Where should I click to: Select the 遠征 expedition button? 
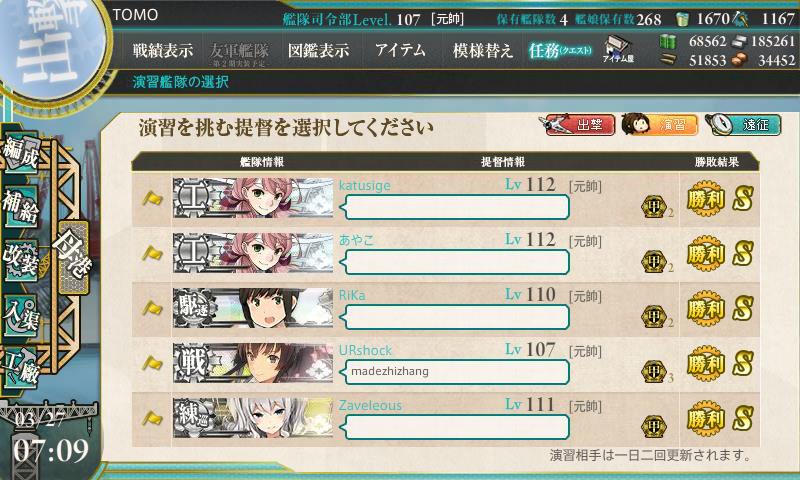pos(744,124)
